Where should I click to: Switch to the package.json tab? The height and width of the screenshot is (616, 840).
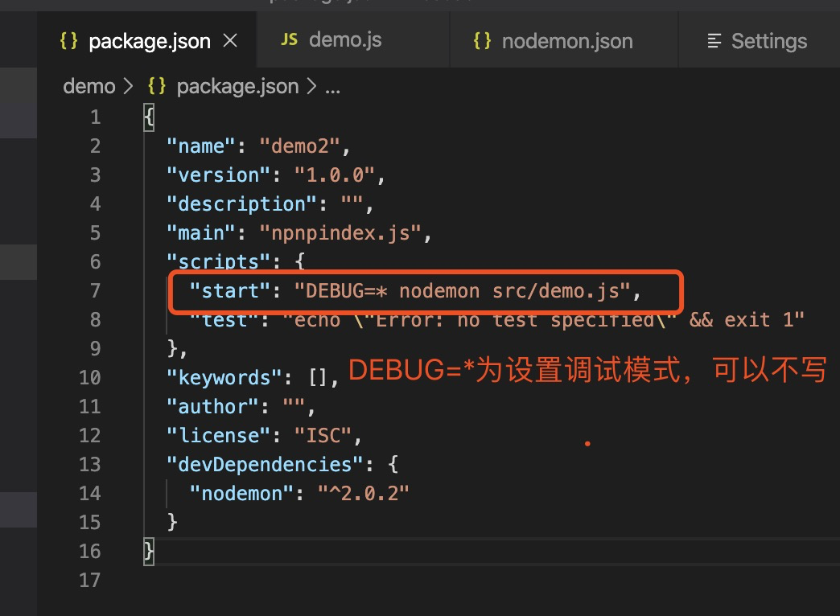[146, 41]
